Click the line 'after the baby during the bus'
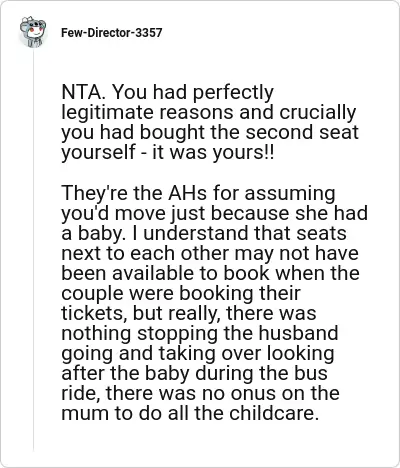 point(194,374)
